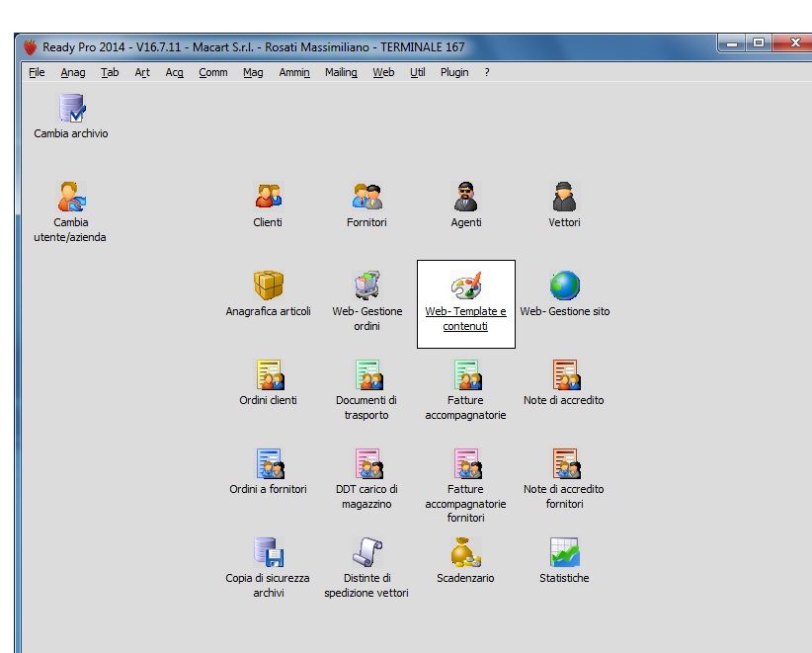Open the Web menu
Screen dimensions: 812x653
point(383,72)
